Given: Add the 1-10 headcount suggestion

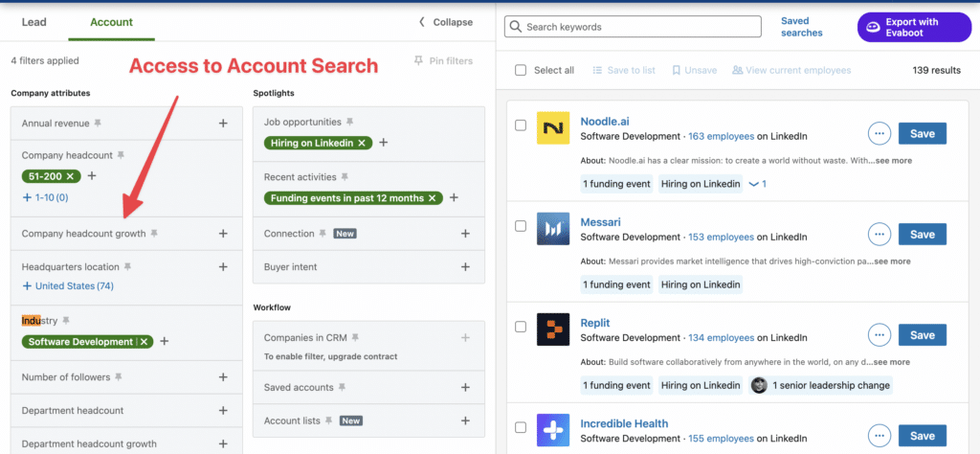Looking at the screenshot, I should tap(46, 197).
